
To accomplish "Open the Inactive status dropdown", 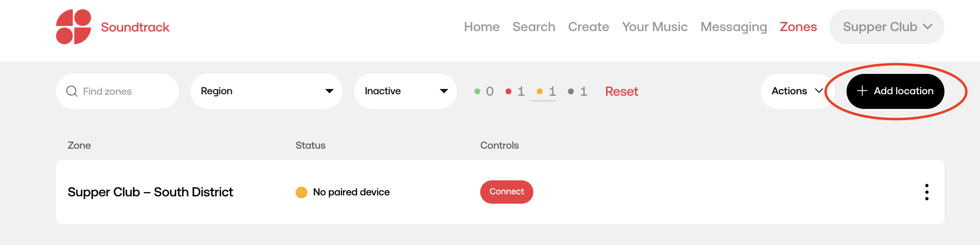I will (x=405, y=91).
